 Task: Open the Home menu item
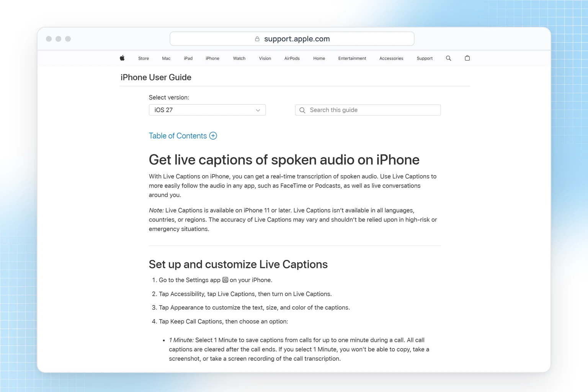click(x=319, y=58)
